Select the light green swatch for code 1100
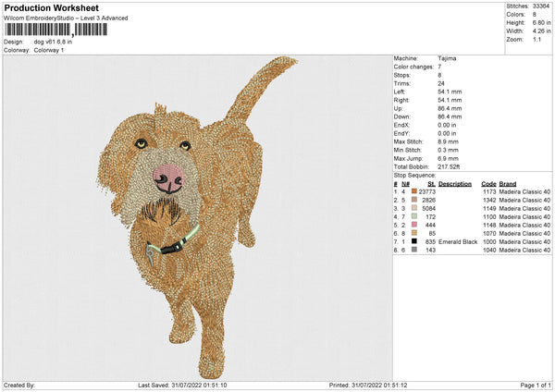The height and width of the screenshot is (392, 555). tap(414, 216)
